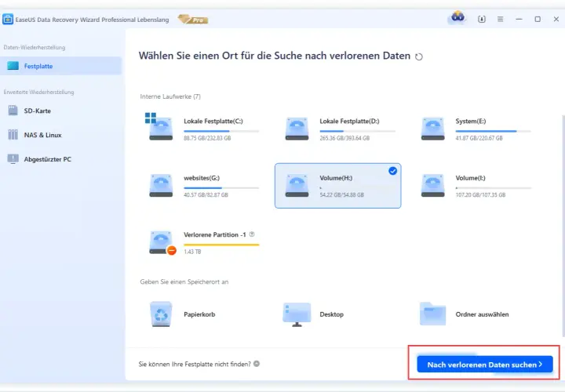
Task: Select the websites(G:) drive icon
Action: (161, 185)
